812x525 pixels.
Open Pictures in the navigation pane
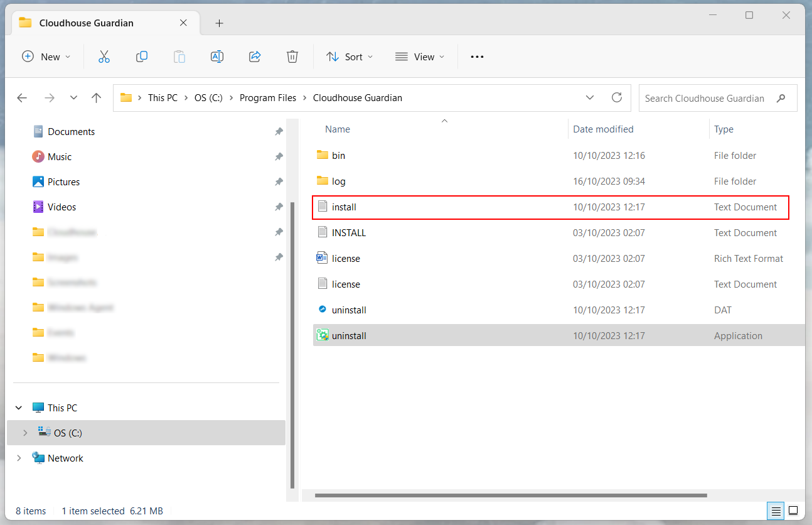click(63, 182)
